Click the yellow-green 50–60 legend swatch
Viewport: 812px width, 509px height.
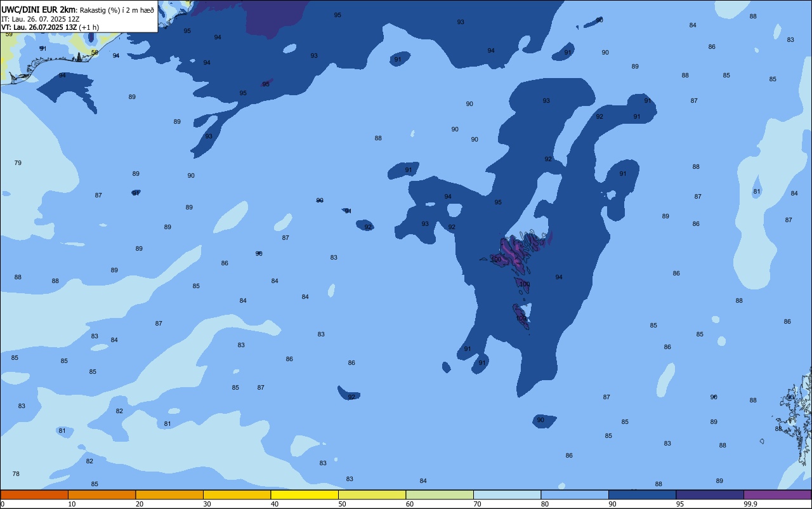(372, 494)
